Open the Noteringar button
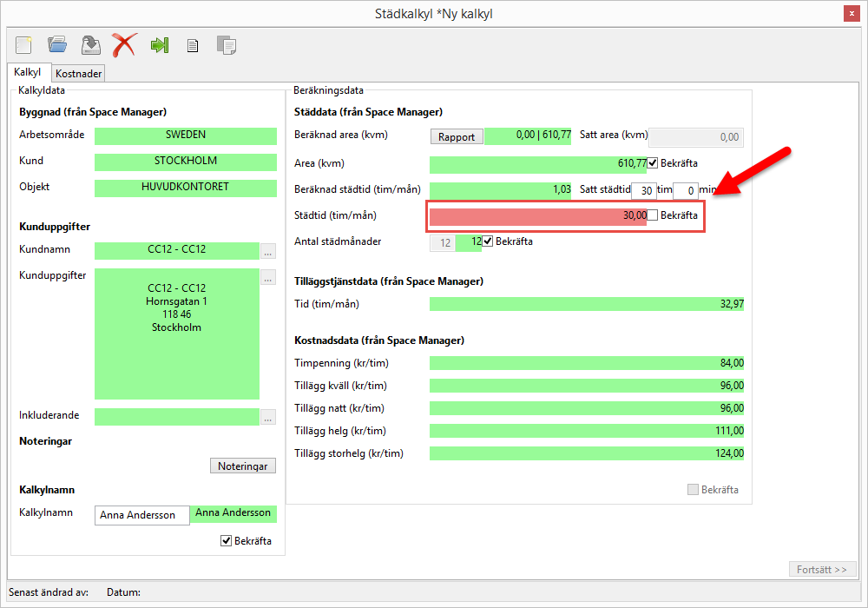 point(243,466)
